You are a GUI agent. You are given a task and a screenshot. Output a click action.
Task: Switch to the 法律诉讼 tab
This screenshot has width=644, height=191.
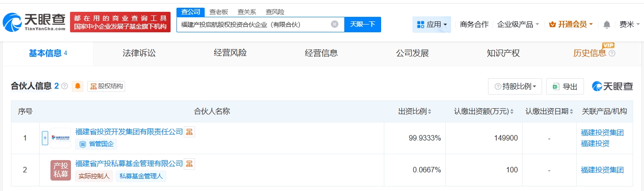139,53
